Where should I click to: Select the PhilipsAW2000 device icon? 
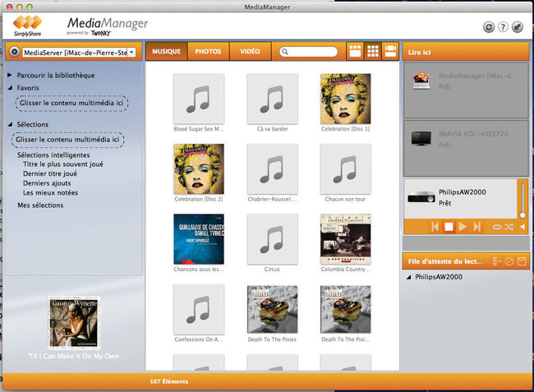coord(421,197)
